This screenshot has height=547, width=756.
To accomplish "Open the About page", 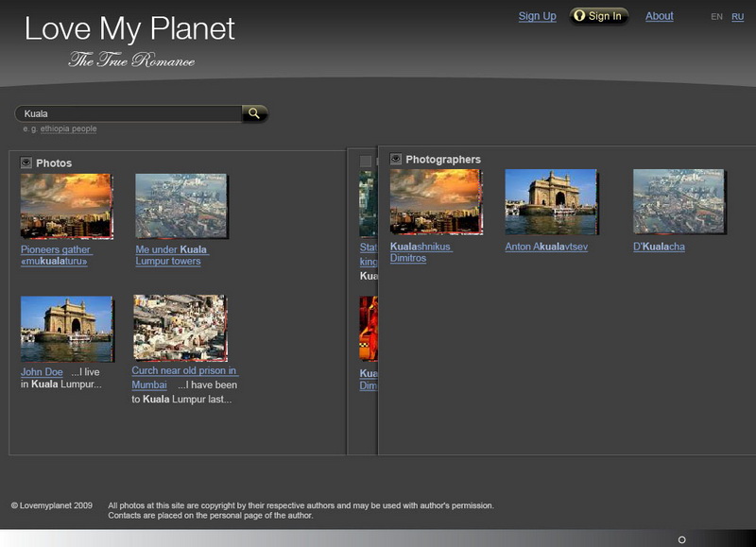I will coord(658,15).
